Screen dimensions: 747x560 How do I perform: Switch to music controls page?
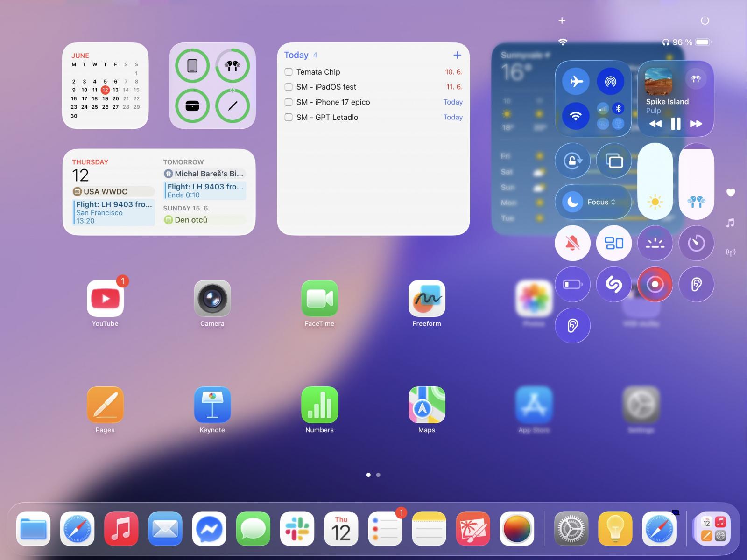pos(731,223)
